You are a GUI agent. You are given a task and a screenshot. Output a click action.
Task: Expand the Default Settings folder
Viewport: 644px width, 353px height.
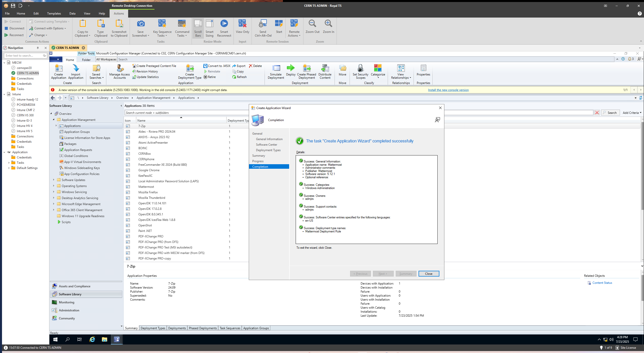pos(9,168)
